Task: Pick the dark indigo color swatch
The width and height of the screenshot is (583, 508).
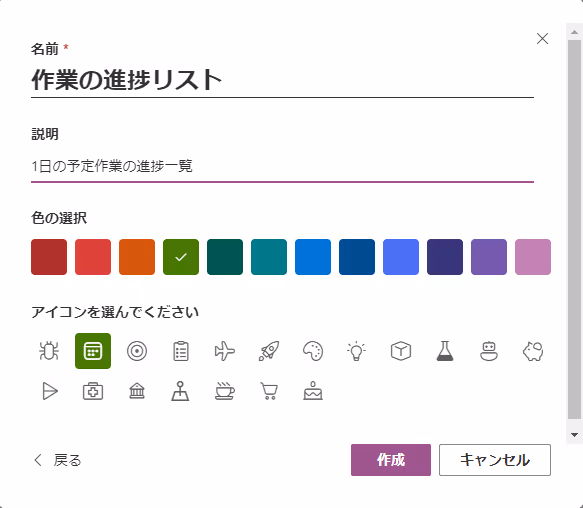Action: pyautogui.click(x=445, y=257)
